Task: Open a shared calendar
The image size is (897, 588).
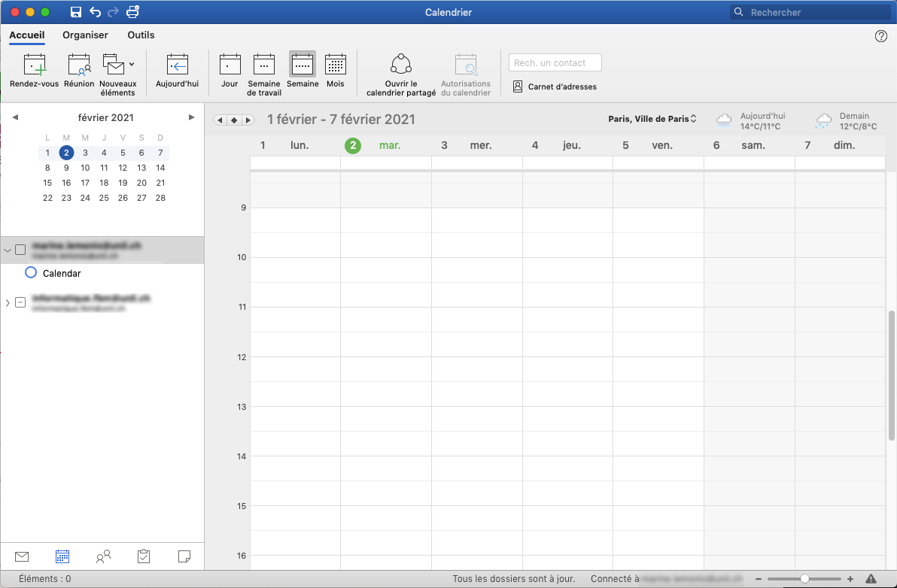Action: point(400,71)
